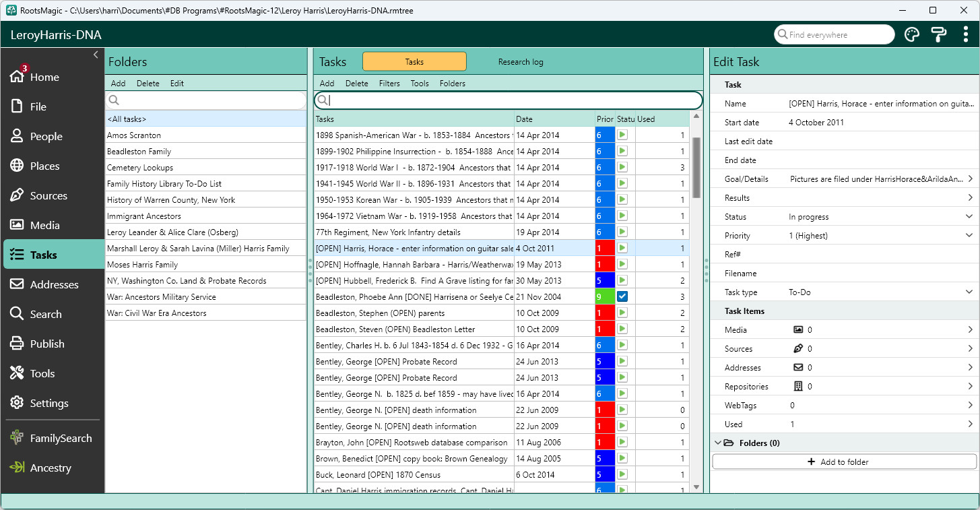Click the Find everywhere search field
The image size is (980, 510).
point(835,34)
